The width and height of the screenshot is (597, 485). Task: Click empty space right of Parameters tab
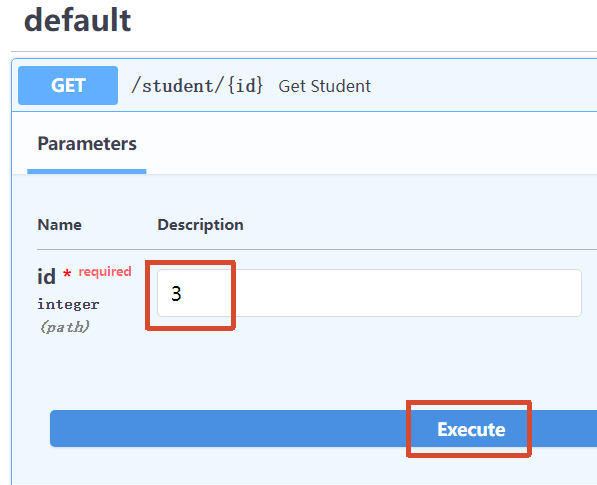(371, 144)
